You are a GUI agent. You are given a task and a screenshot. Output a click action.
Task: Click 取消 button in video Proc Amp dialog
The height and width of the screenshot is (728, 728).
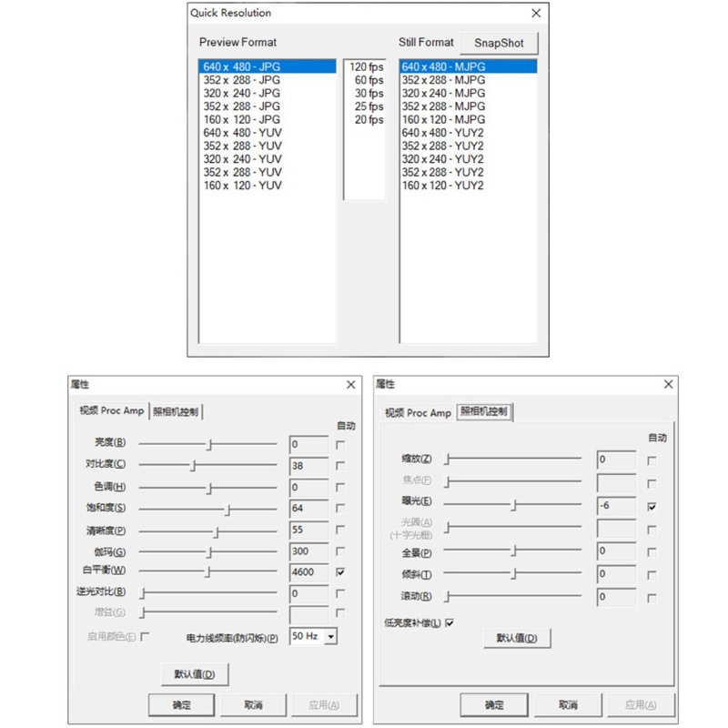click(x=254, y=704)
